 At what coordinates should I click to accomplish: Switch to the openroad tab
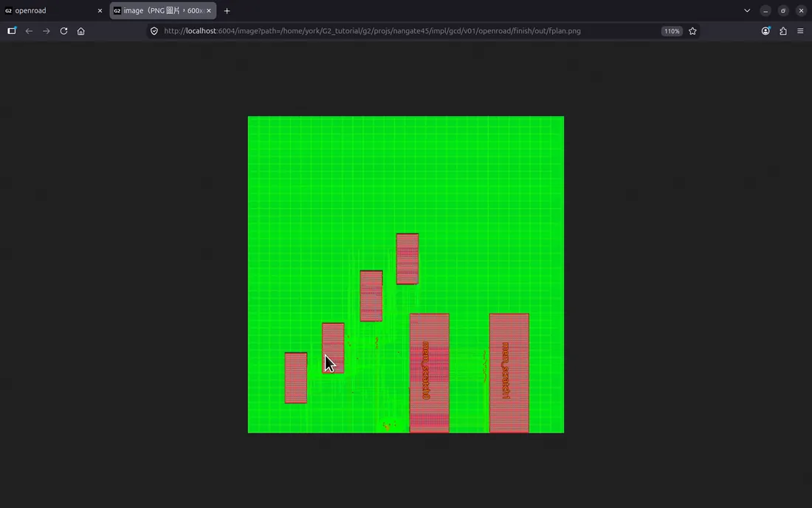[x=54, y=10]
